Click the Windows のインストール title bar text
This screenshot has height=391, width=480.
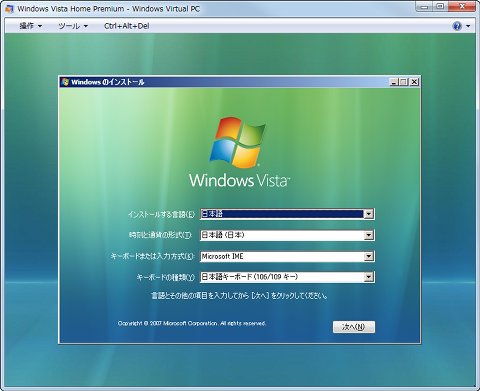tap(108, 82)
